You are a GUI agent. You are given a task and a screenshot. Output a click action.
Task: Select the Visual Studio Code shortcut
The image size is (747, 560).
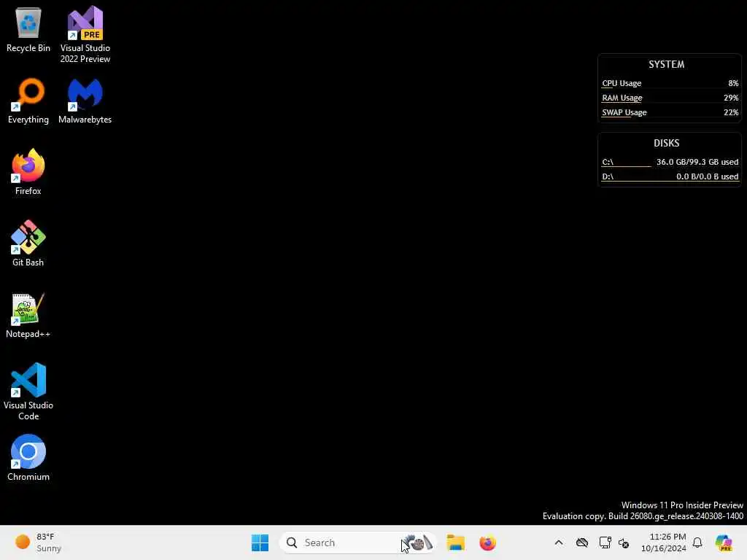[28, 392]
